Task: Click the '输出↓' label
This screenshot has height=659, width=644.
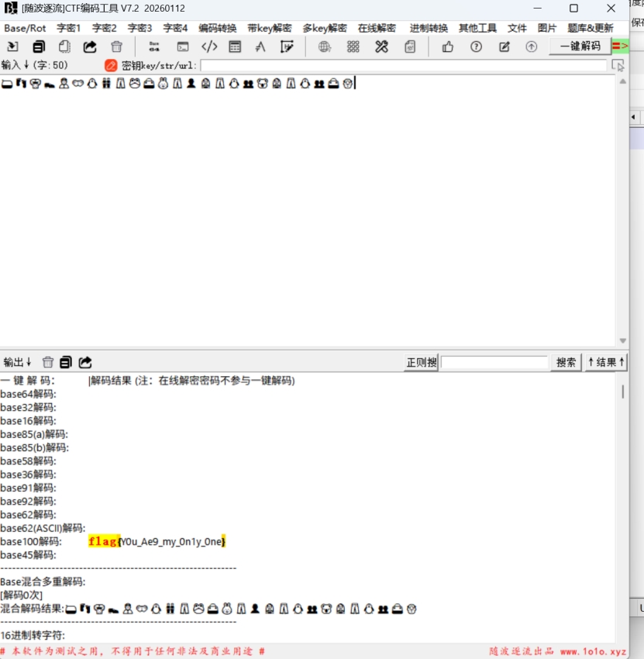Action: pos(17,362)
